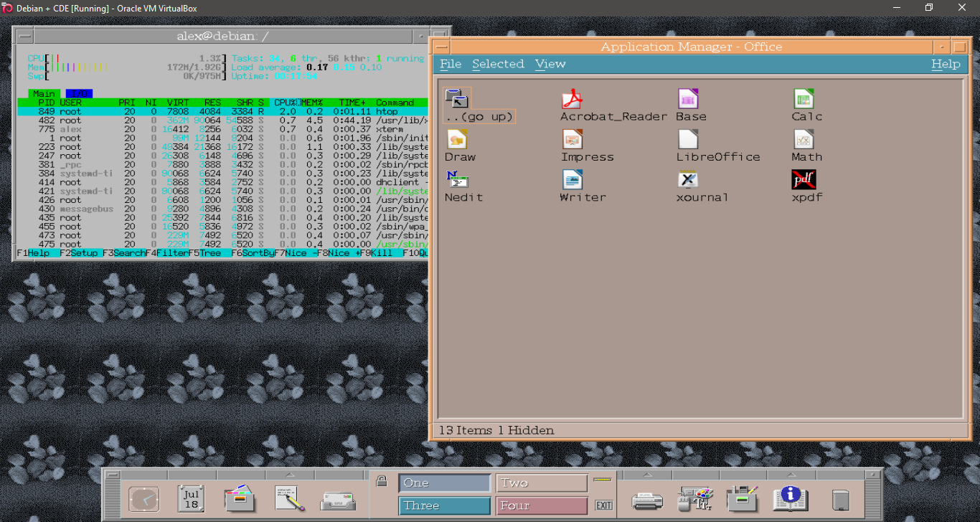
Task: Click the Style Manager palette icon
Action: coord(695,498)
